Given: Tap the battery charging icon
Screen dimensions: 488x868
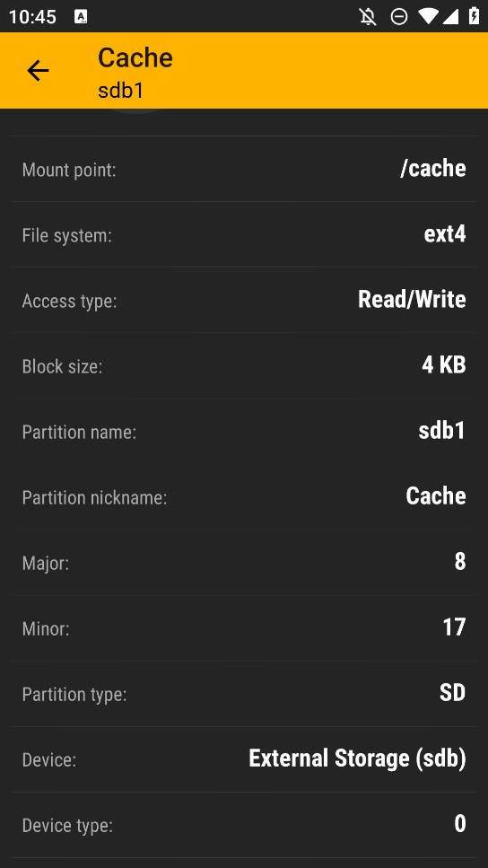Looking at the screenshot, I should pos(475,16).
